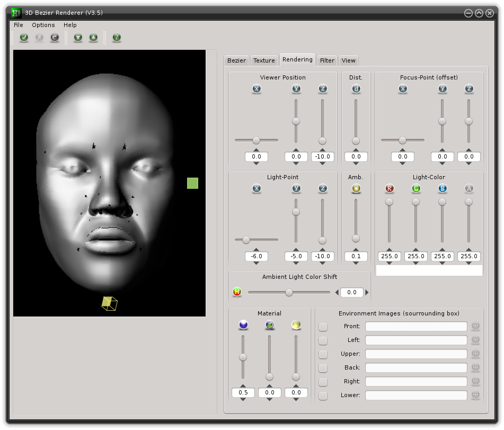The width and height of the screenshot is (504, 430).
Task: Decrease Light-Point X with down arrow
Action: (257, 264)
